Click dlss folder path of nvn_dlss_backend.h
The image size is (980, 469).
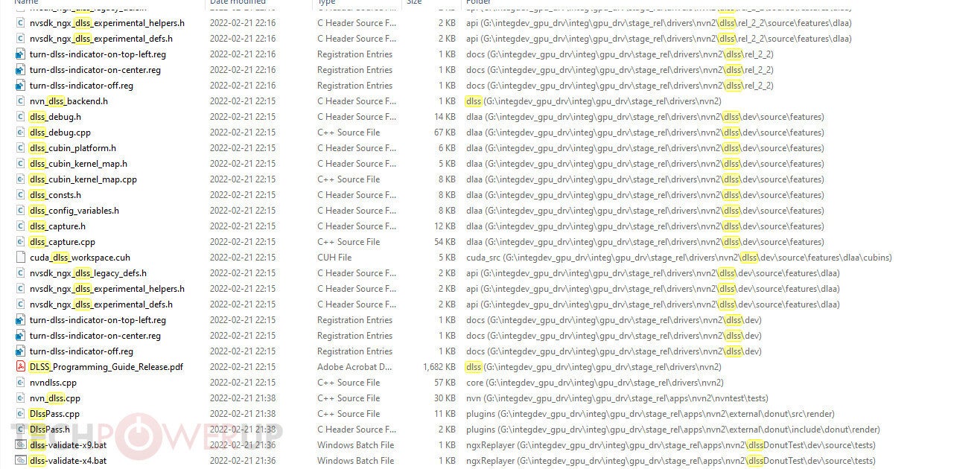click(594, 101)
